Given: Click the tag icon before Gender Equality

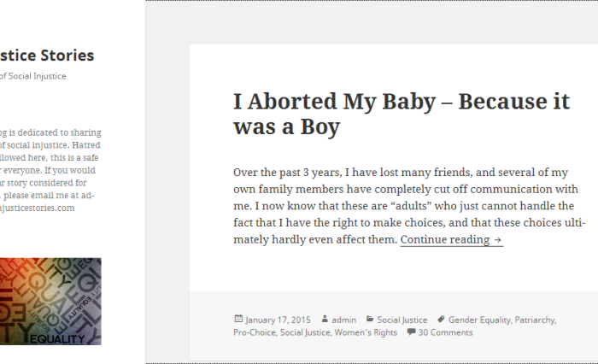Looking at the screenshot, I should click(441, 319).
